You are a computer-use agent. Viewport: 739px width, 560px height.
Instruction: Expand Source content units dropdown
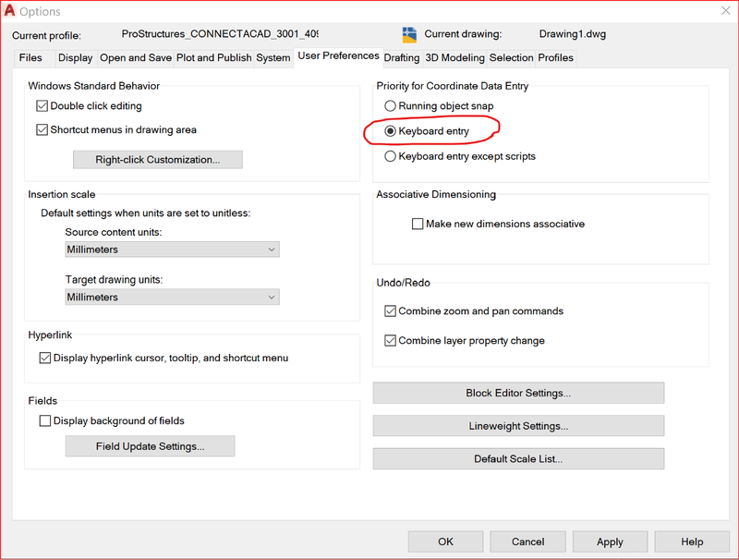[x=172, y=250]
